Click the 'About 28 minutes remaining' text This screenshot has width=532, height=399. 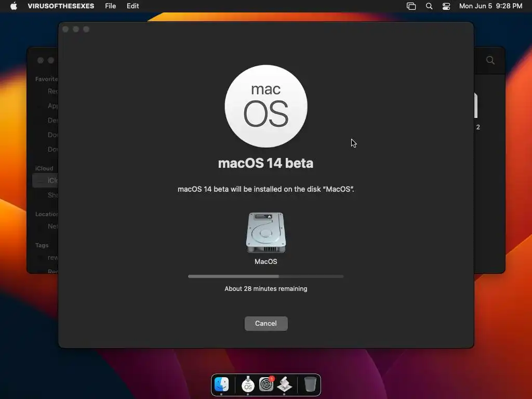(266, 289)
